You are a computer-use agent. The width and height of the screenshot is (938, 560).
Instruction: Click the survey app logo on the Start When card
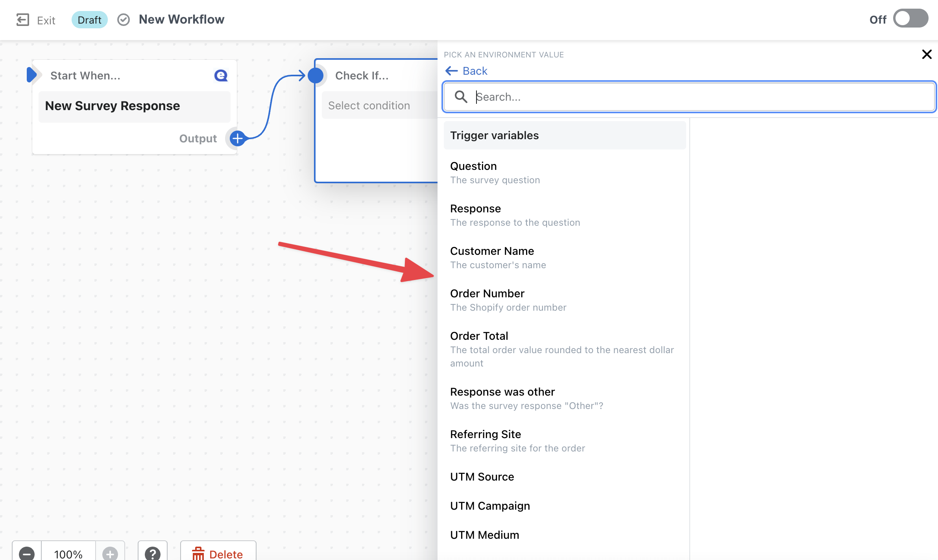221,75
